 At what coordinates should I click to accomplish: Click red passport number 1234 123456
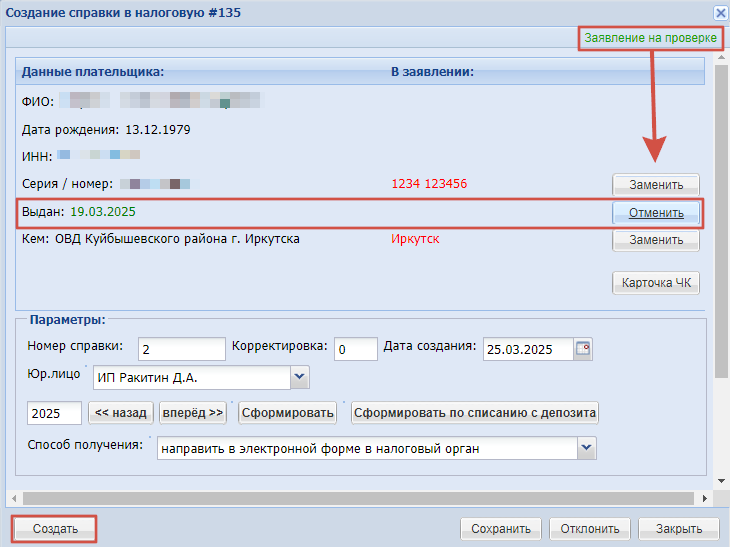click(x=429, y=184)
